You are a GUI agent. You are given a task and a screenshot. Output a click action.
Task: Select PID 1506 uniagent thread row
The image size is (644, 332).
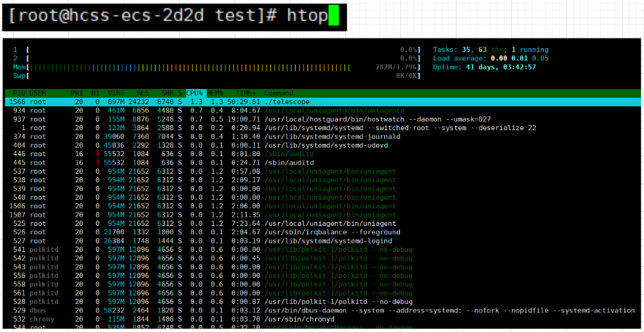323,206
